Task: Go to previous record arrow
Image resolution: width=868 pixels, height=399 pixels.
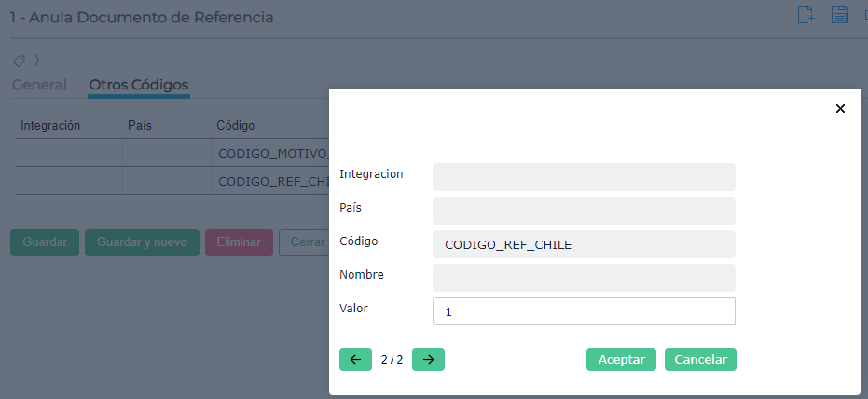Action: coord(355,359)
